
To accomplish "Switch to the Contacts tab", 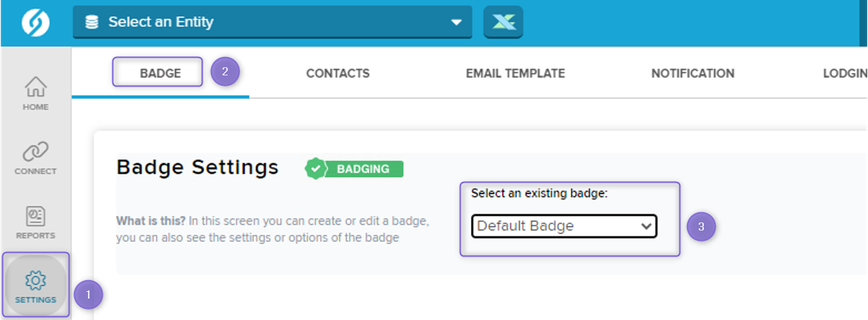I will 338,73.
